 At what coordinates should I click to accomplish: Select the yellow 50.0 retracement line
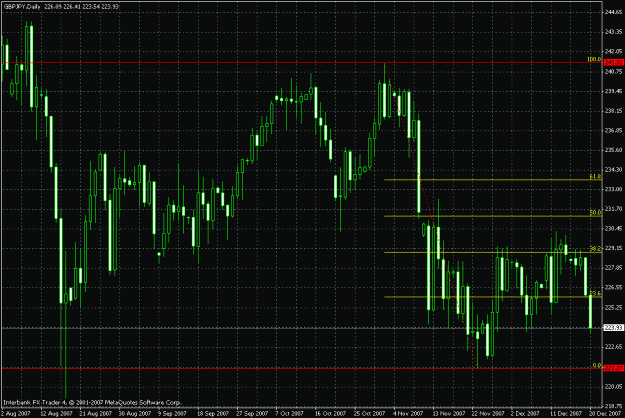coord(493,216)
